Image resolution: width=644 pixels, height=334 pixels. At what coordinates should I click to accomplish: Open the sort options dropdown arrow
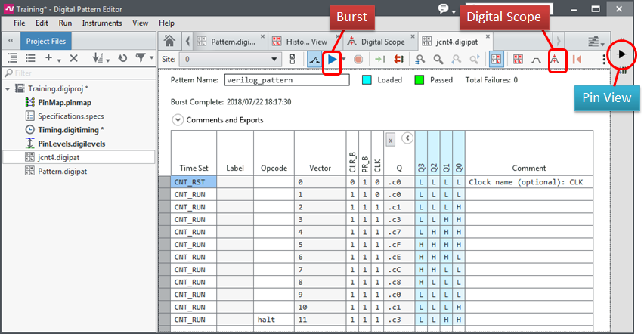coord(108,60)
